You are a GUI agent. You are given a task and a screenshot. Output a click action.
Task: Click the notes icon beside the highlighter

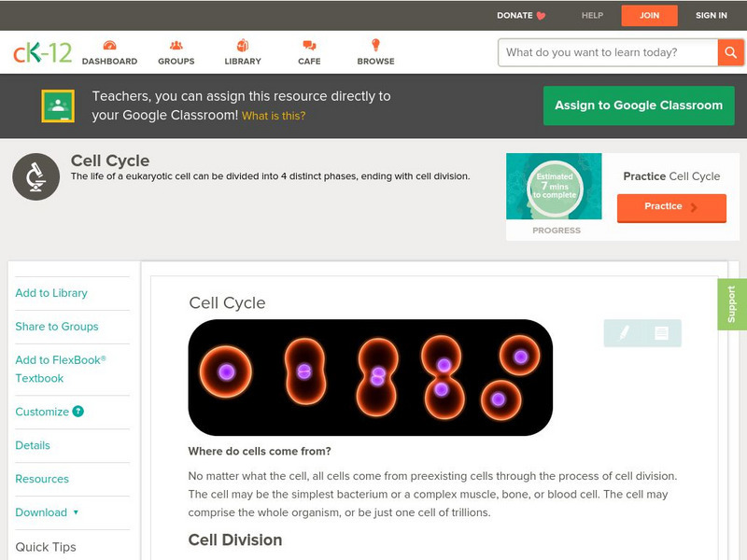coord(661,333)
